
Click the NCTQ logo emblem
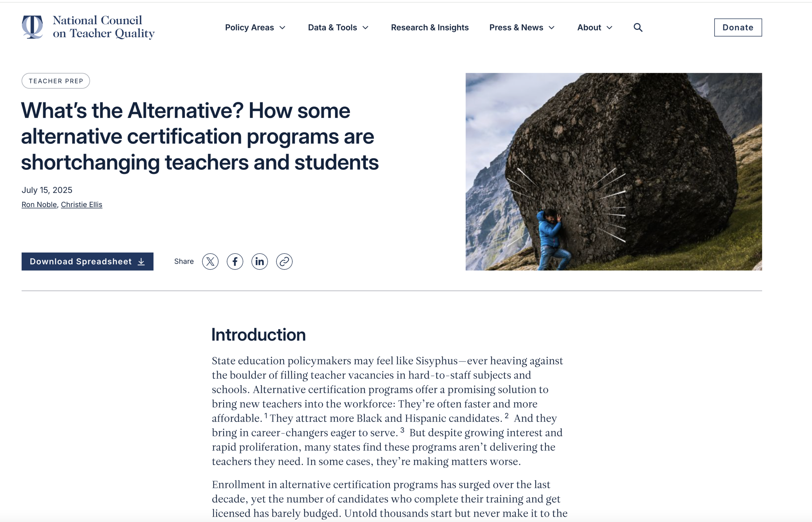click(x=33, y=27)
